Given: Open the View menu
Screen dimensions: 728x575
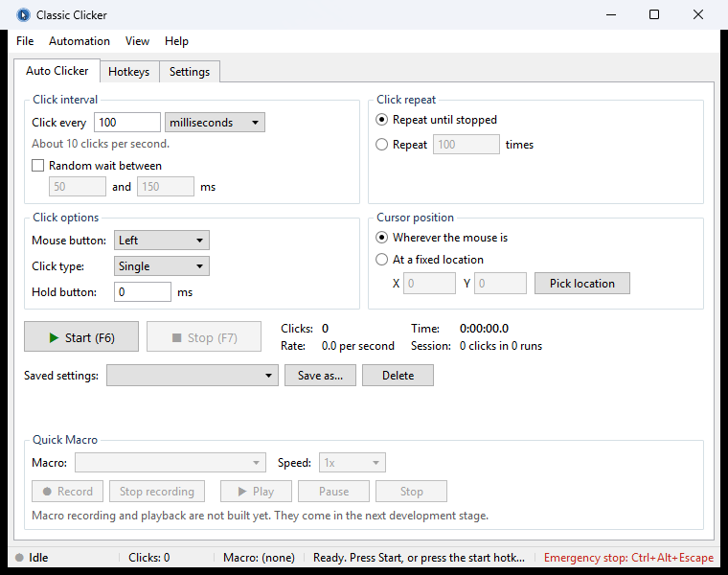Looking at the screenshot, I should coord(137,41).
